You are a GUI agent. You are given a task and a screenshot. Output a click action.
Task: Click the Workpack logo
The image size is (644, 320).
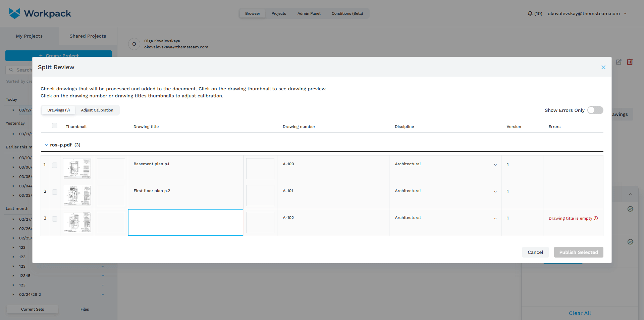tap(40, 13)
